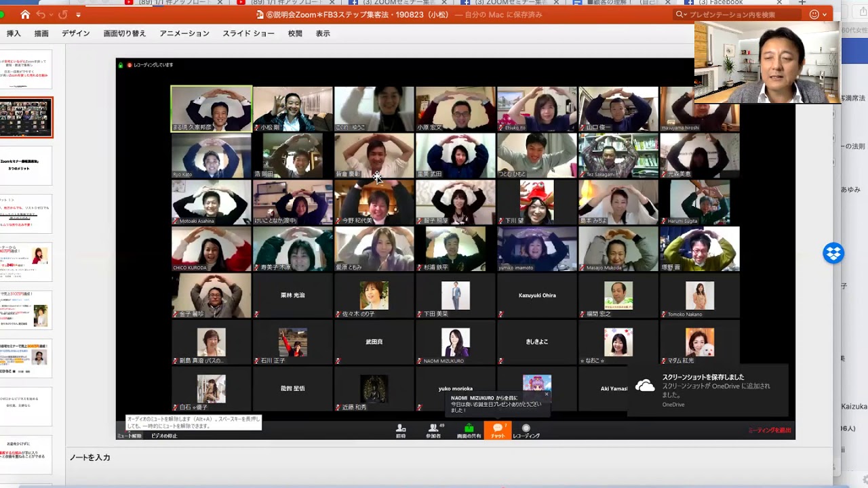Toggle the レコーディング record button
This screenshot has height=488, width=868.
coord(526,431)
